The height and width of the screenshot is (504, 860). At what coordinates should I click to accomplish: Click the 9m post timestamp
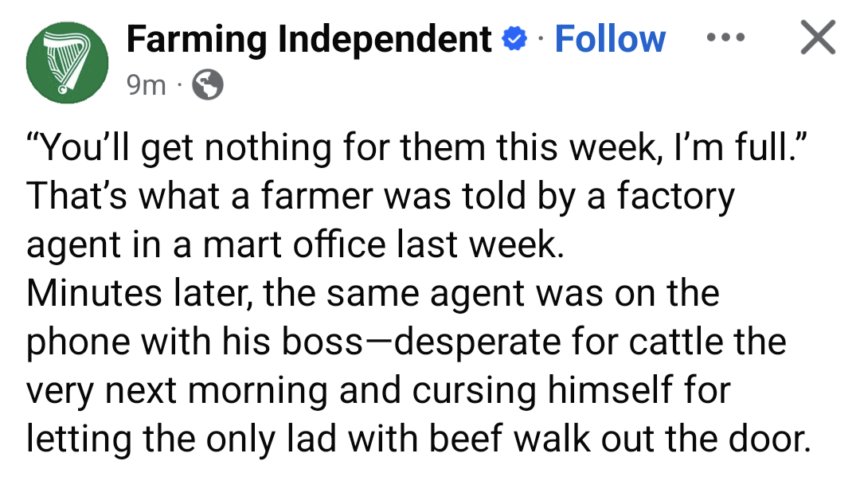pyautogui.click(x=147, y=84)
